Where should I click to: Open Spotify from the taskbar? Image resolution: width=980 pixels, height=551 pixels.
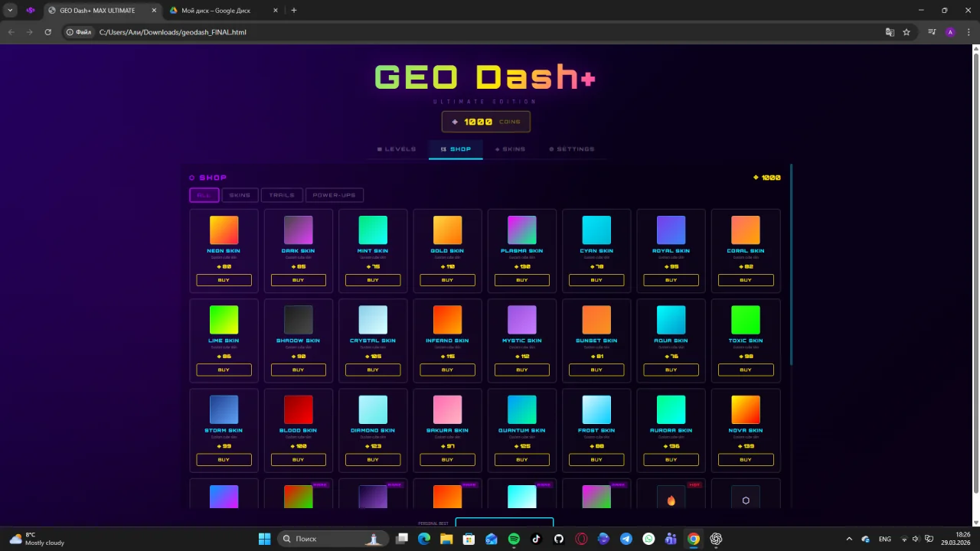(514, 539)
